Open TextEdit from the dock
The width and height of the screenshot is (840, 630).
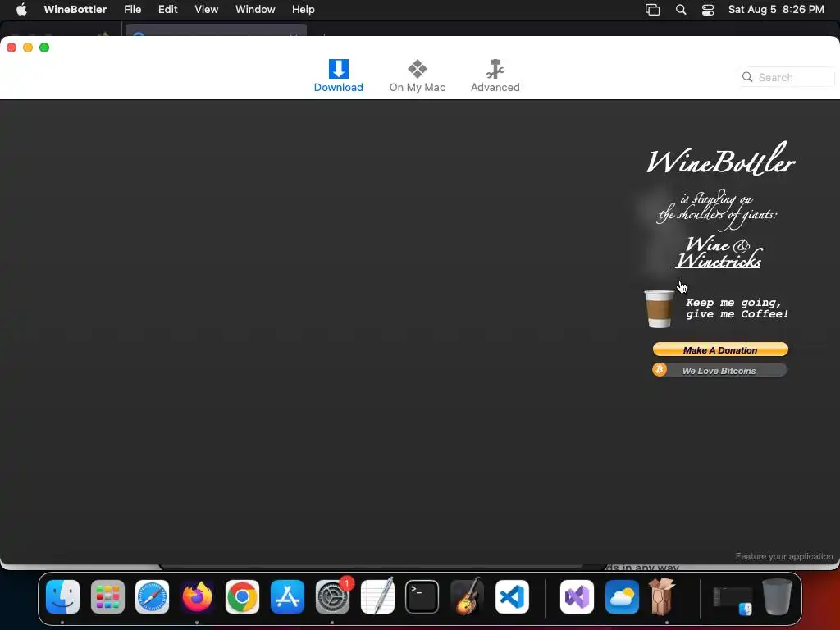[377, 597]
